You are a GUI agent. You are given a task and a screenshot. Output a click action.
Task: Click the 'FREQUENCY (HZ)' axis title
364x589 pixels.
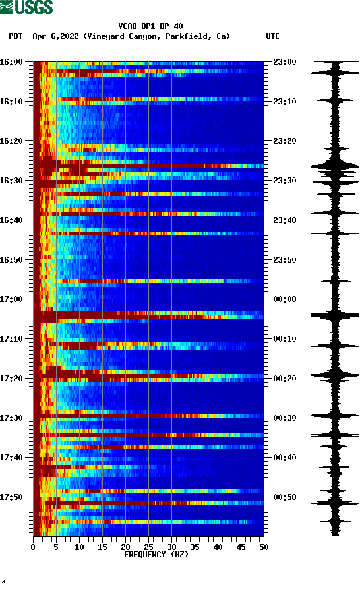click(x=156, y=555)
